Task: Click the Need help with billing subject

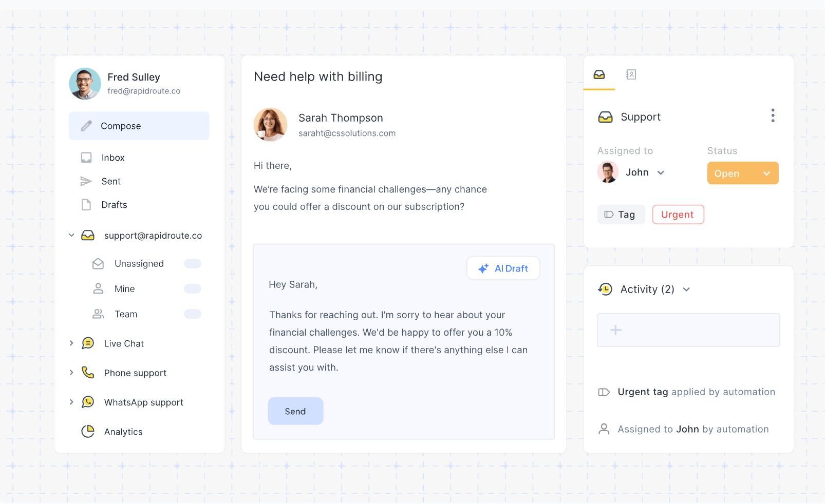Action: point(318,76)
